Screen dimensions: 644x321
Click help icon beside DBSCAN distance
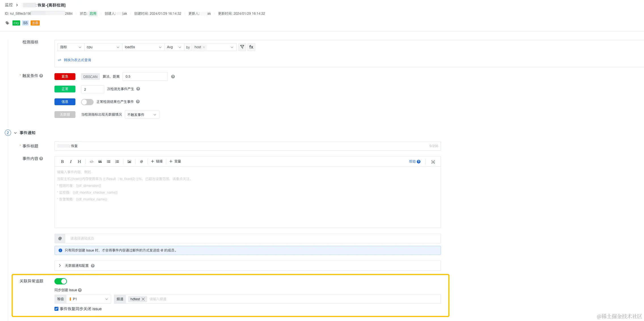173,77
